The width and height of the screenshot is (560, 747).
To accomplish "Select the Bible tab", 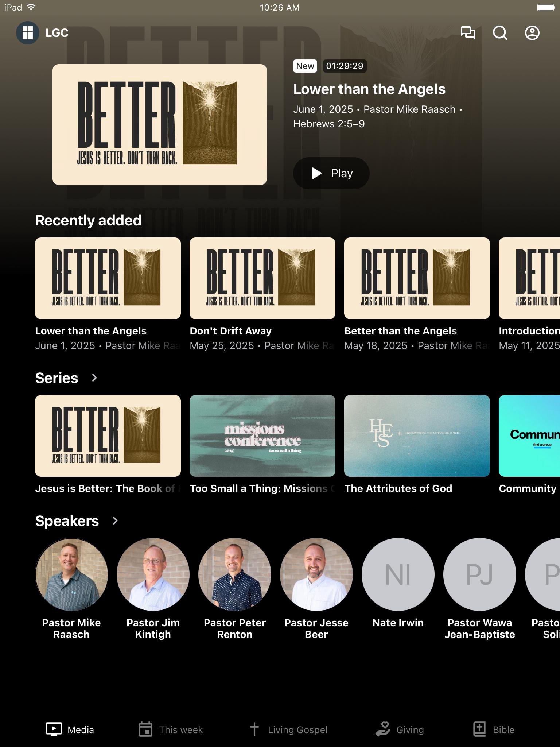I will point(494,729).
